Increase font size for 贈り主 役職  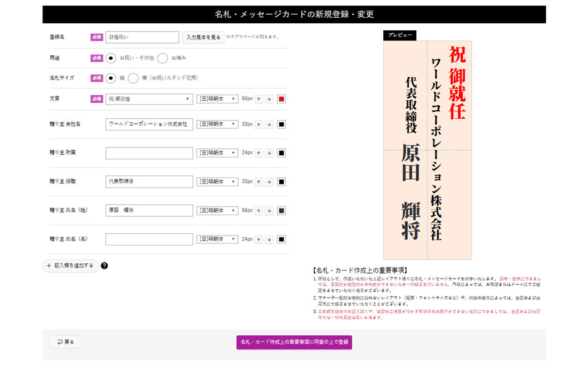[x=258, y=181]
